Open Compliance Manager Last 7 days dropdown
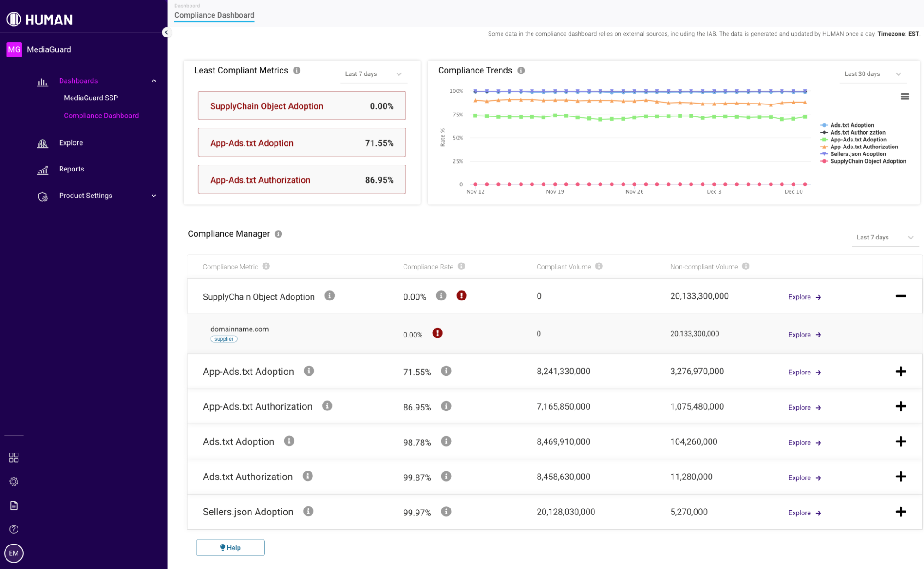Screen dimensions: 924x569 click(x=885, y=238)
